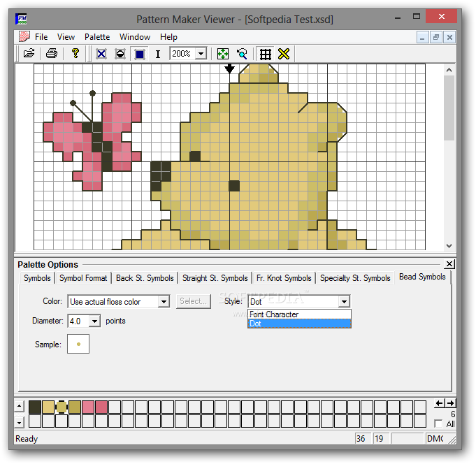This screenshot has height=464, width=476.
Task: Click the Ready status text
Action: (27, 439)
